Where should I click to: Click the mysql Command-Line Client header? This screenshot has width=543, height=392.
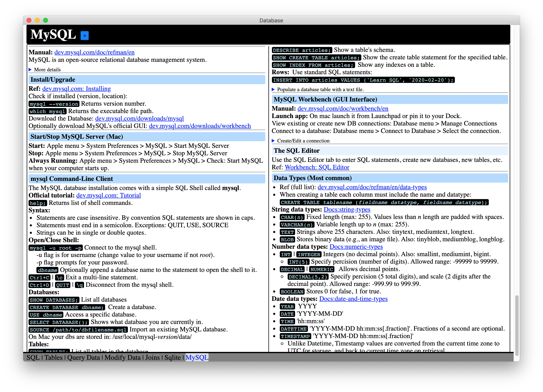147,179
